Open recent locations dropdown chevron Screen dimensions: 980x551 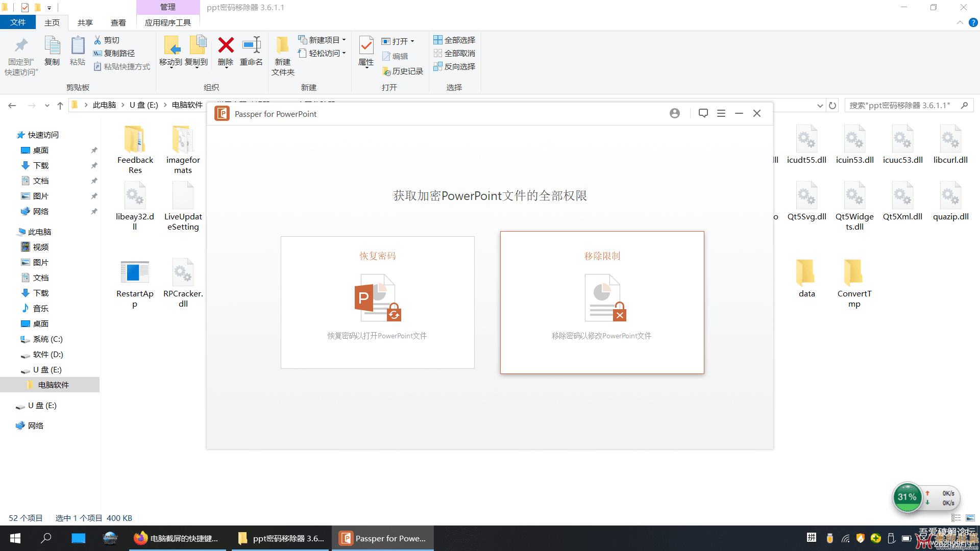point(47,105)
